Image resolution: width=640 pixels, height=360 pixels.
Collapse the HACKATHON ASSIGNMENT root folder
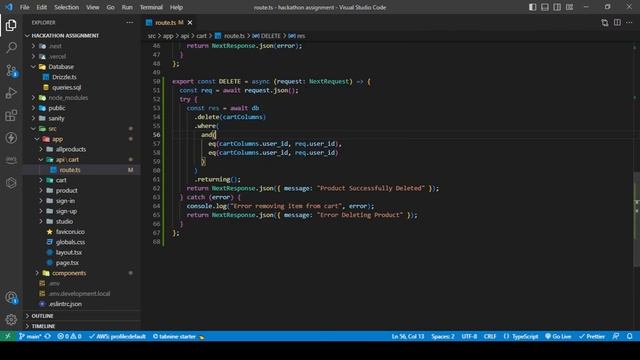(65, 36)
